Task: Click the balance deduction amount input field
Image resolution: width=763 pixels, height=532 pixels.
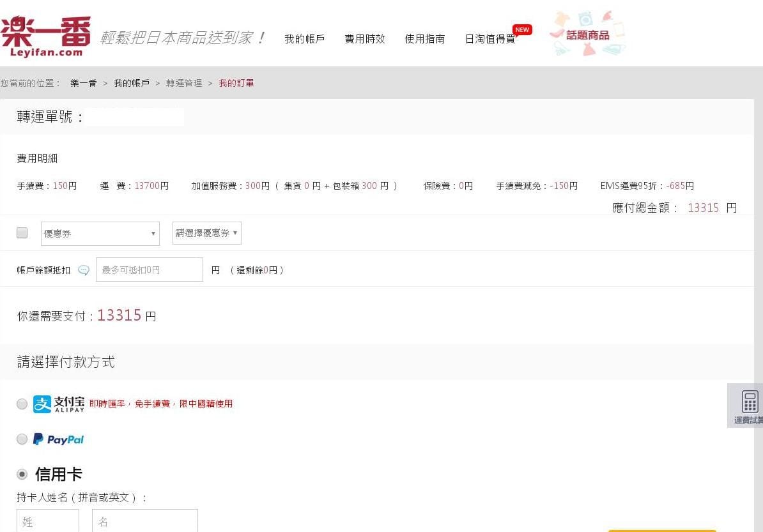Action: tap(149, 270)
